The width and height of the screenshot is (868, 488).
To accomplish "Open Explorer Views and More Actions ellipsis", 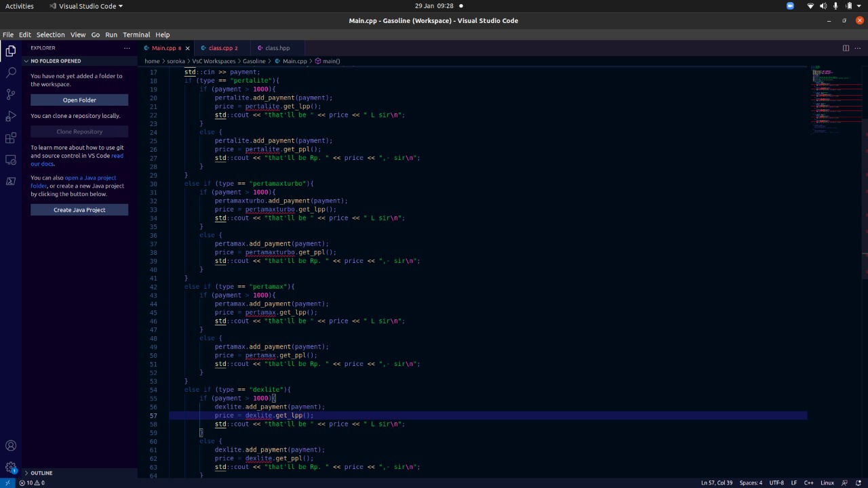I will [126, 48].
